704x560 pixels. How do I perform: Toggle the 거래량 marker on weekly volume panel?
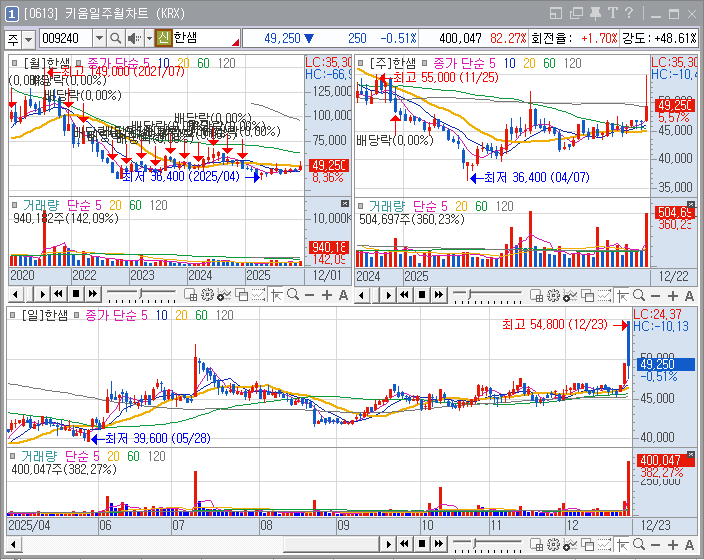pos(360,206)
